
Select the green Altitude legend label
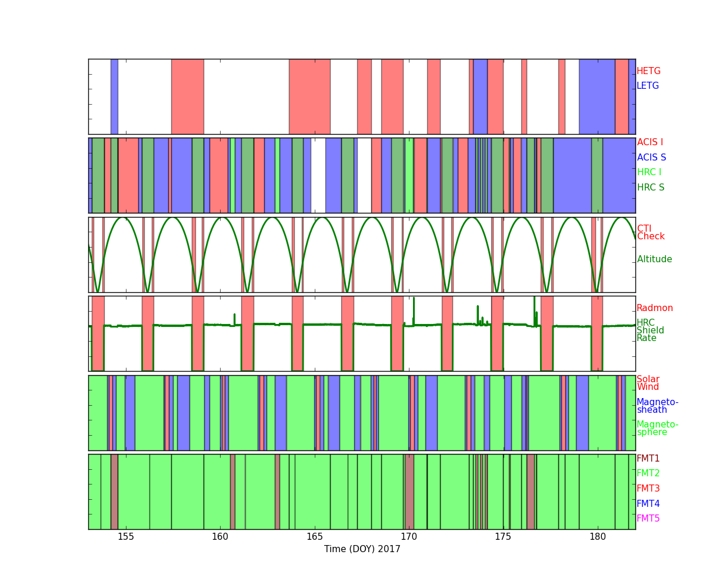pos(654,259)
